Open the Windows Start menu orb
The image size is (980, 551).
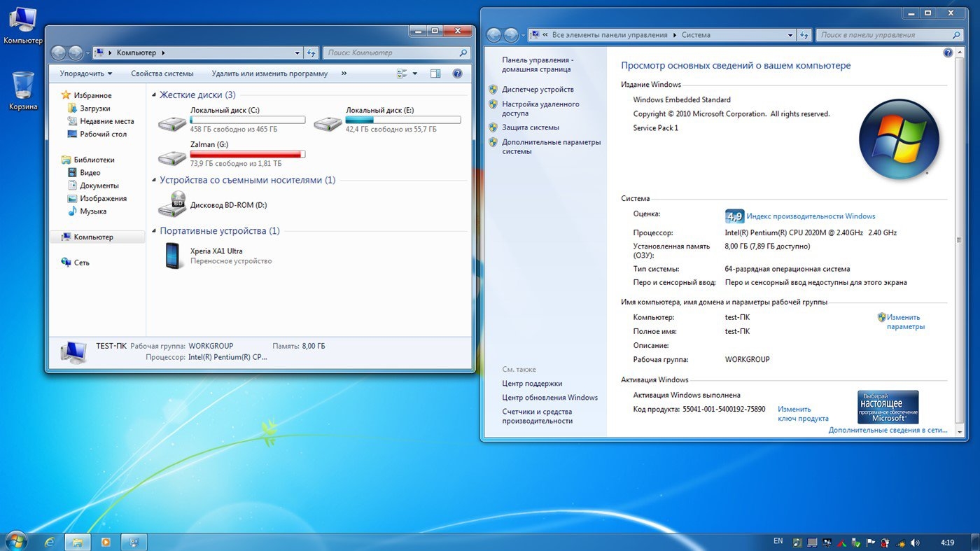[x=15, y=541]
